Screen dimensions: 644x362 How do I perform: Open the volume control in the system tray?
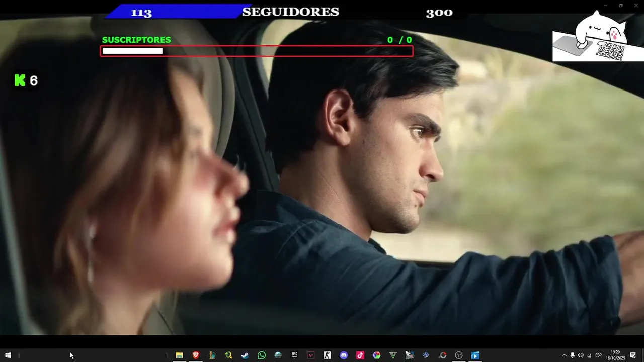point(580,355)
